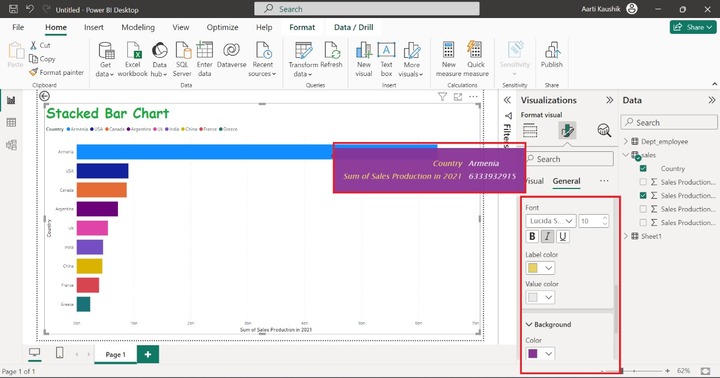Click the back arrow above chart
This screenshot has width=720, height=378.
45,96
